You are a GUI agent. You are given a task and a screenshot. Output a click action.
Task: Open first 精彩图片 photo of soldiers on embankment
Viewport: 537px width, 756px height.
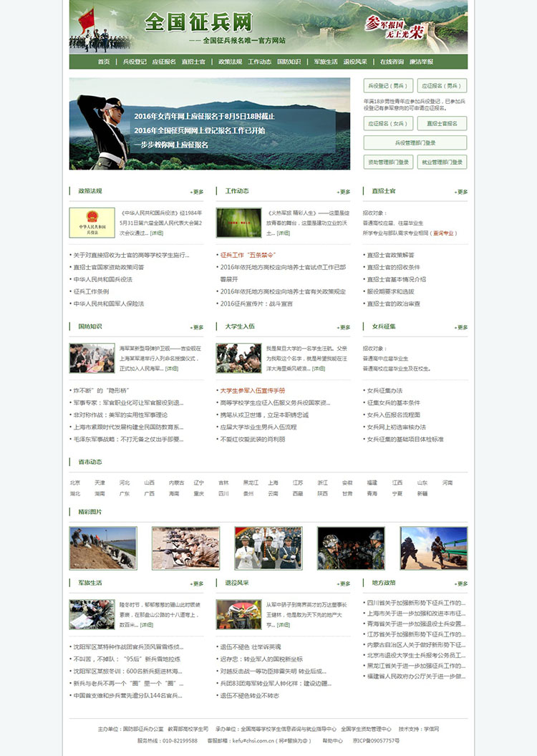click(x=103, y=548)
